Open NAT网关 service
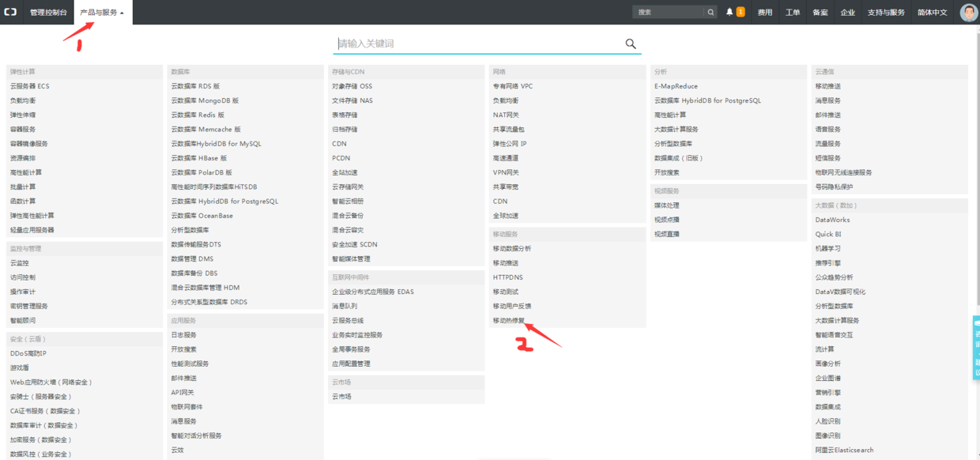Viewport: 980px width, 460px height. point(506,115)
